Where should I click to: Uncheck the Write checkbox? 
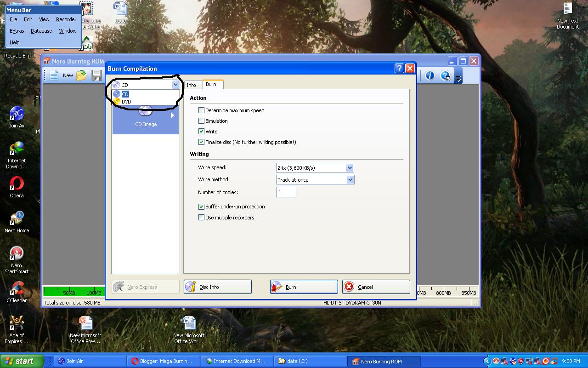201,131
